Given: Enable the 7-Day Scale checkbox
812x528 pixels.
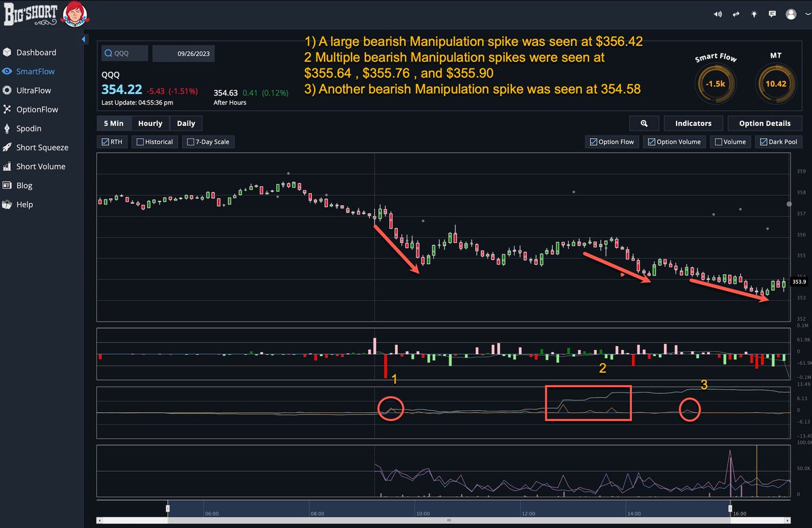Looking at the screenshot, I should [190, 142].
